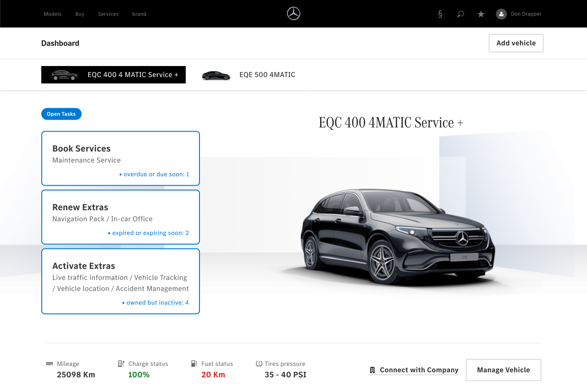This screenshot has height=392, width=587.
Task: Open the Services navigation menu
Action: [x=108, y=14]
